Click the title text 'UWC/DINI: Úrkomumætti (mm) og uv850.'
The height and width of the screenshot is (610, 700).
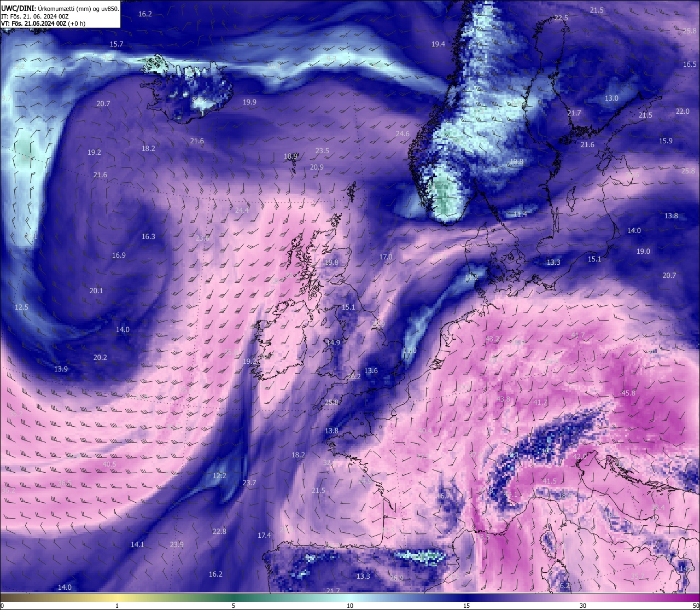coord(60,9)
